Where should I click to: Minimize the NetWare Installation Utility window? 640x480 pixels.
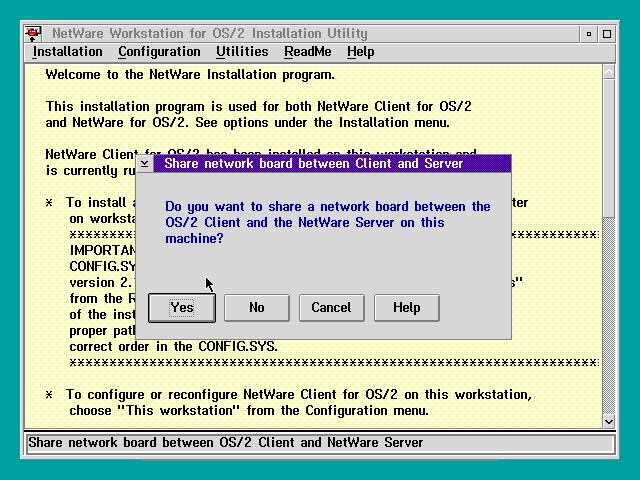point(589,34)
